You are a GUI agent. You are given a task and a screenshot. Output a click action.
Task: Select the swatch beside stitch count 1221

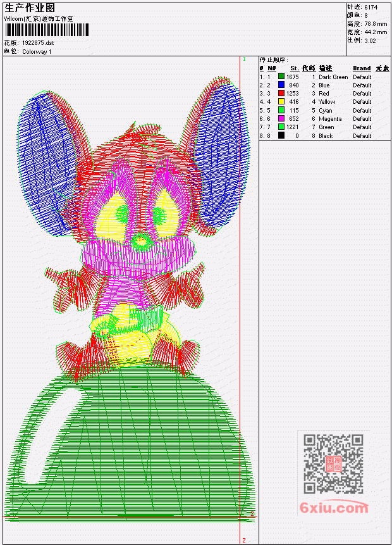pos(281,127)
